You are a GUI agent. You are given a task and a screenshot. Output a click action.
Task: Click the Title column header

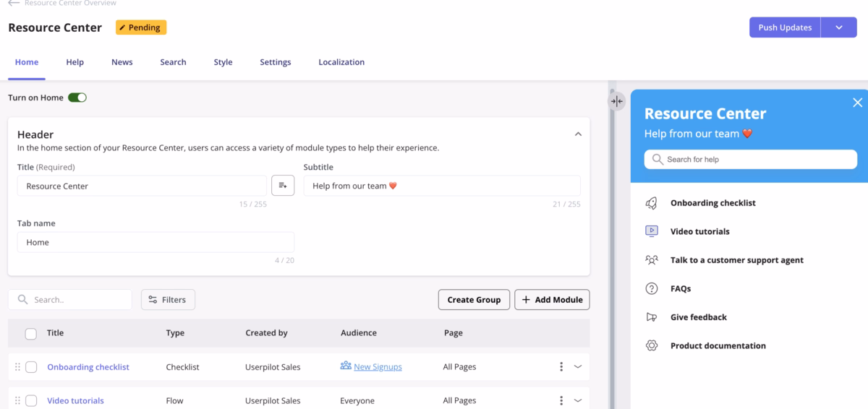click(55, 333)
